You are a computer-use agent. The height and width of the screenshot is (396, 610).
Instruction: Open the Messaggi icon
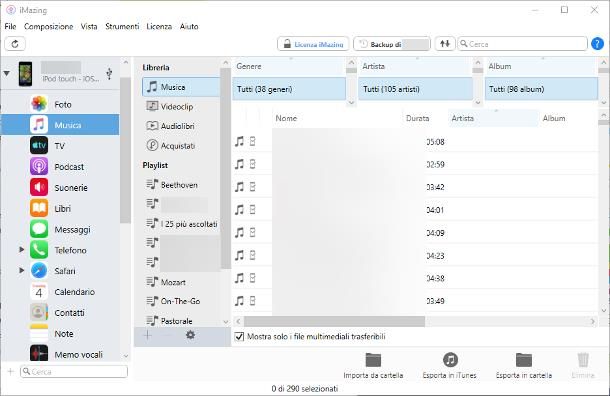(39, 229)
